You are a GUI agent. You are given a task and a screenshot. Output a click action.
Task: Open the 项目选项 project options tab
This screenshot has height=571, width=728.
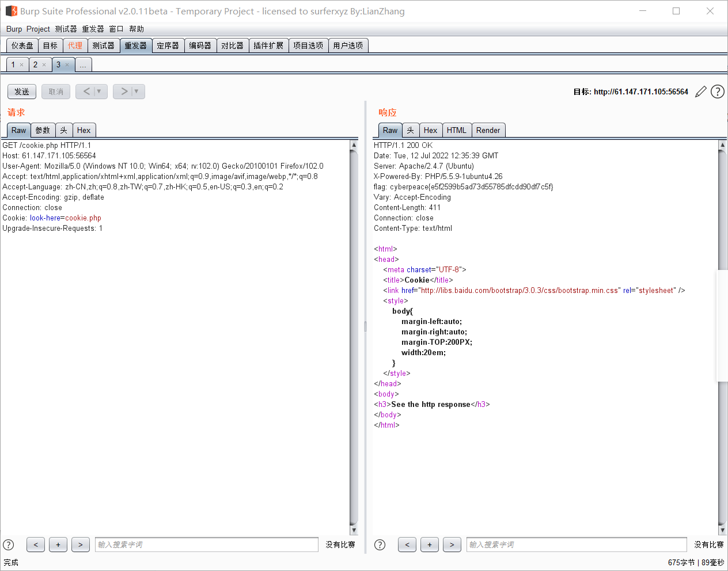tap(308, 45)
